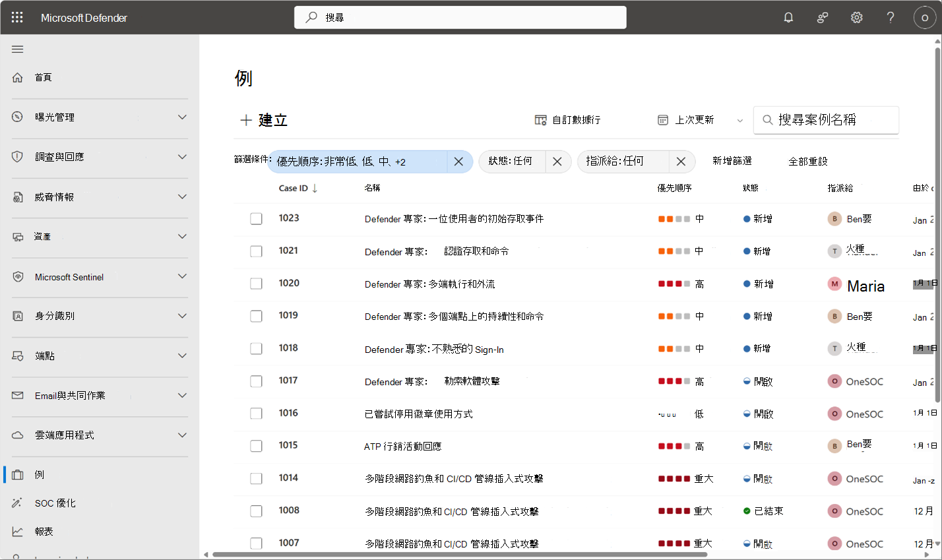Click Maria's avatar on case 1020
This screenshot has height=560, width=942.
pos(834,284)
